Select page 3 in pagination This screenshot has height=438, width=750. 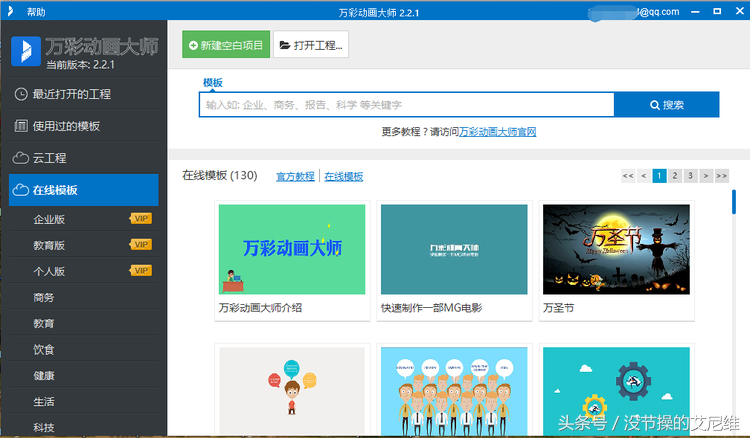(690, 176)
